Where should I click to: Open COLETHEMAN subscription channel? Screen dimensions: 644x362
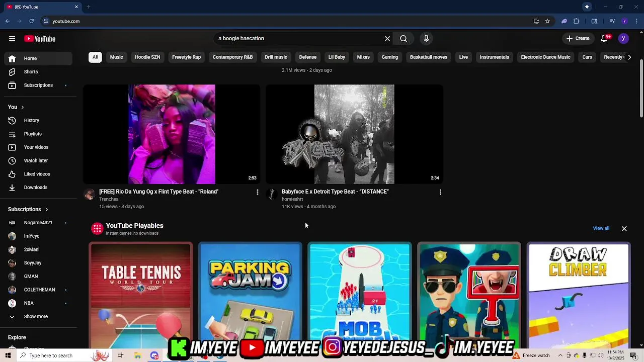37,290
